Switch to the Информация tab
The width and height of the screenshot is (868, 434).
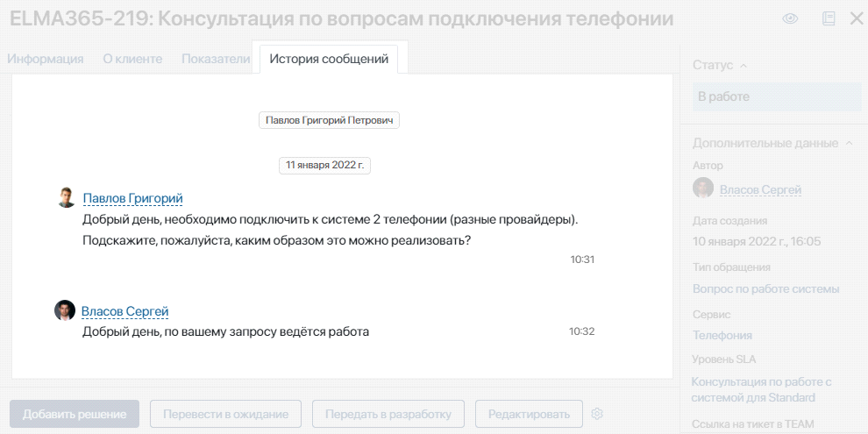tap(46, 60)
